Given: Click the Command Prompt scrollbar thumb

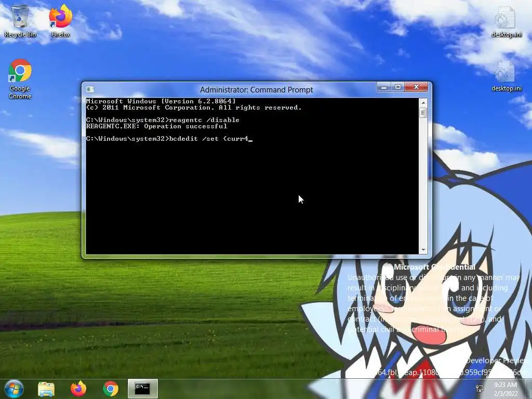Looking at the screenshot, I should 423,113.
